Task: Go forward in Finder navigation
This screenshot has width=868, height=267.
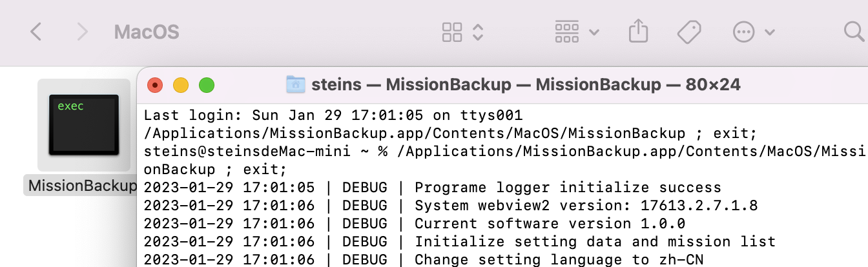Action: pos(82,32)
